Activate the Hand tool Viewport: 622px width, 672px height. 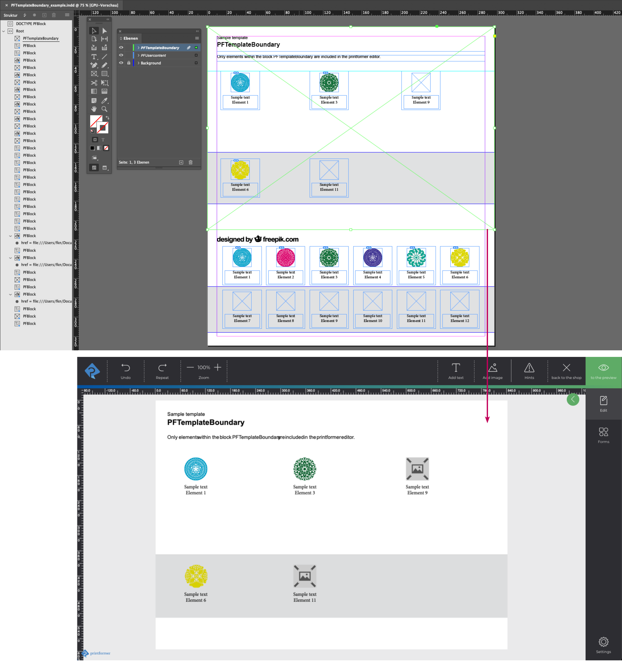point(94,109)
